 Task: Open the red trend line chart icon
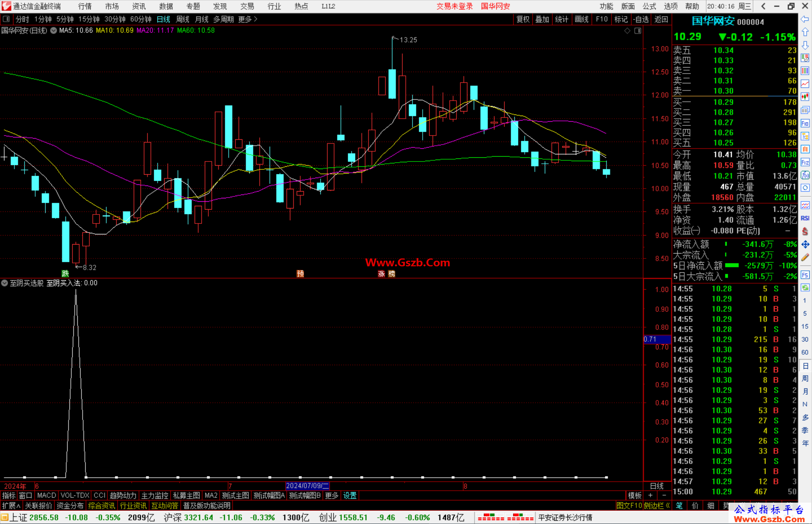(805, 84)
